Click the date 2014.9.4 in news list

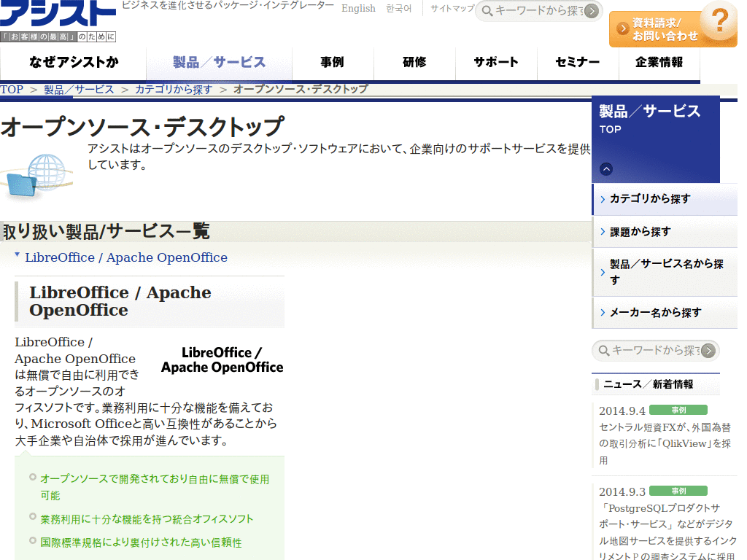coord(622,411)
